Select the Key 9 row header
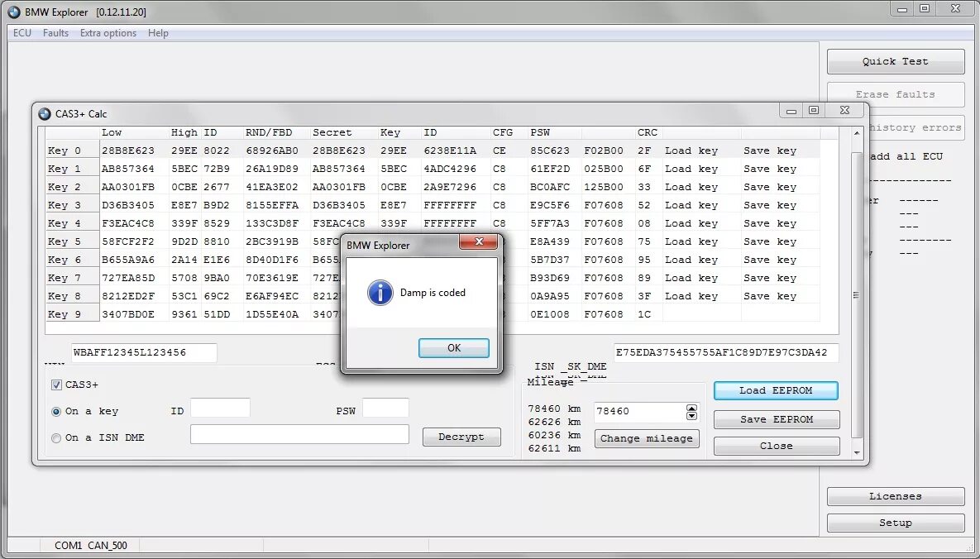The image size is (980, 559). [x=73, y=314]
